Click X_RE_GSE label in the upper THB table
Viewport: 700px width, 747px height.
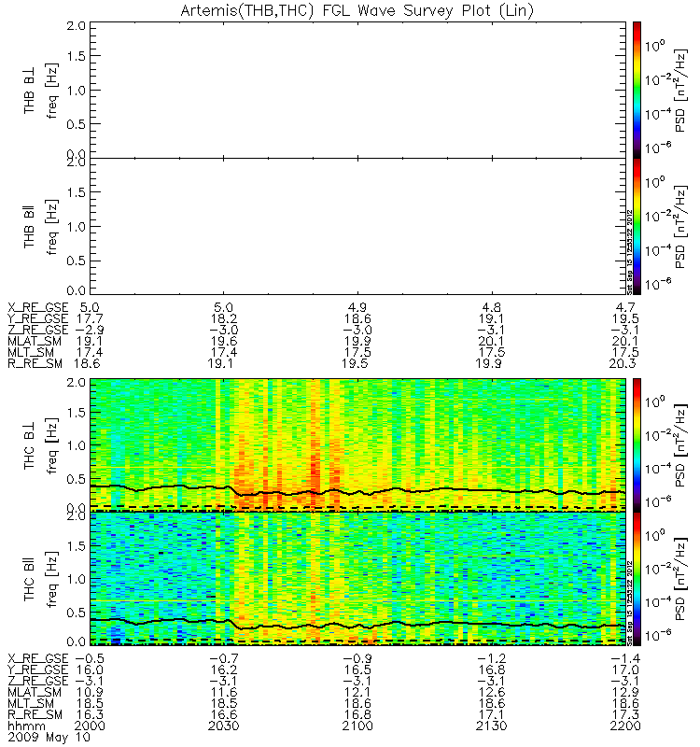pos(38,308)
